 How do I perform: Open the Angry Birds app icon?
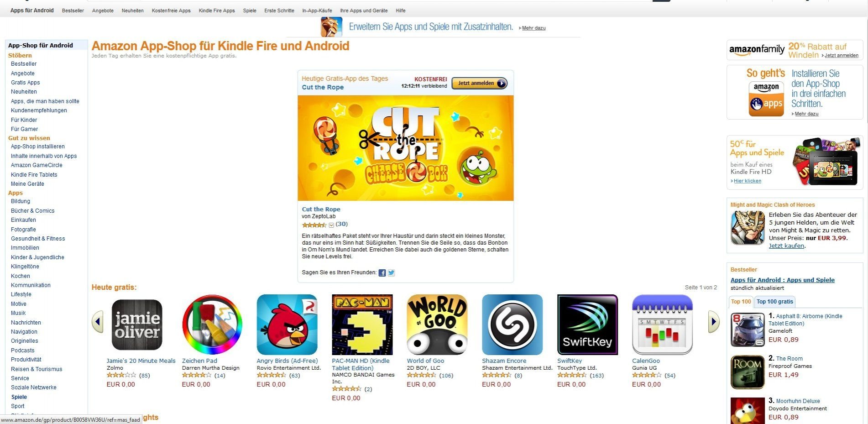coord(287,325)
